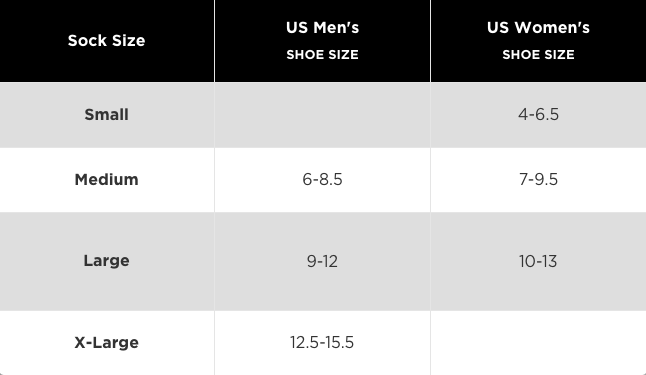Select the men's 6-8.5 size cell
Viewport: 646px width, 375px height.
pos(322,180)
